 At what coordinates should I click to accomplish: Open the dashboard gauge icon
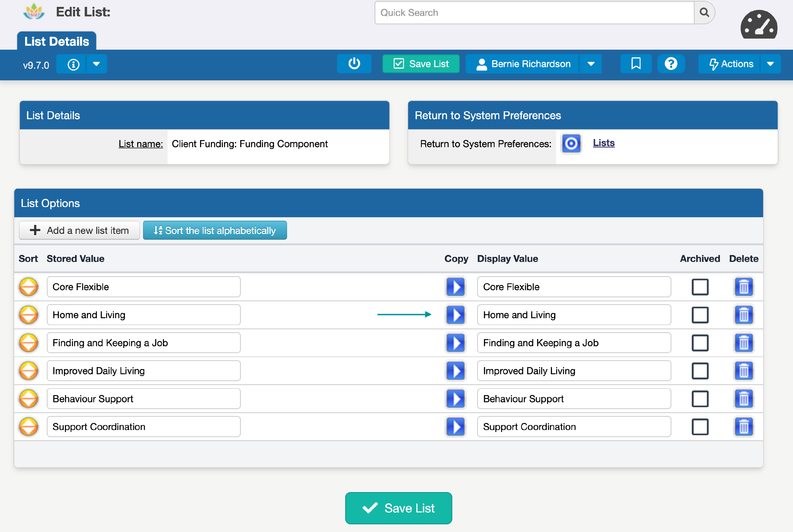[x=759, y=25]
